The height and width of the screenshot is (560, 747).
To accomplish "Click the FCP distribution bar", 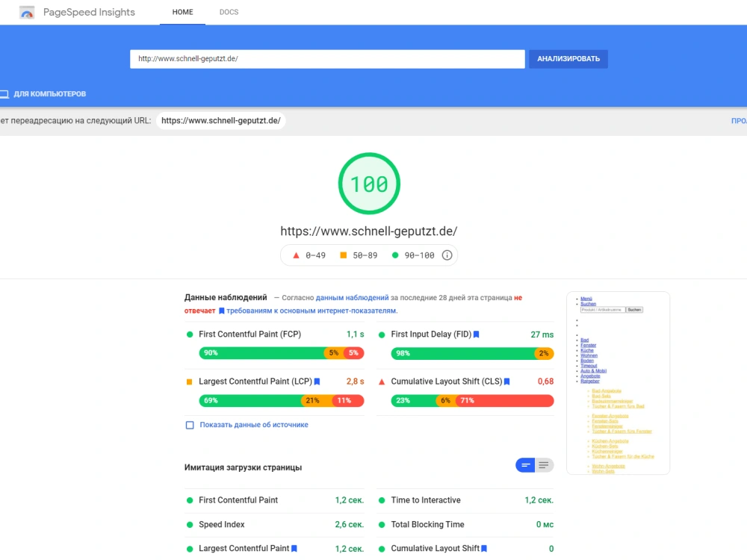I will pos(282,353).
